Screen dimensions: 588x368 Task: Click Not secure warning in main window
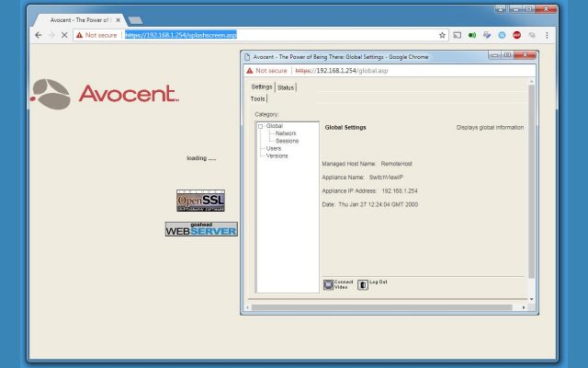pos(96,35)
